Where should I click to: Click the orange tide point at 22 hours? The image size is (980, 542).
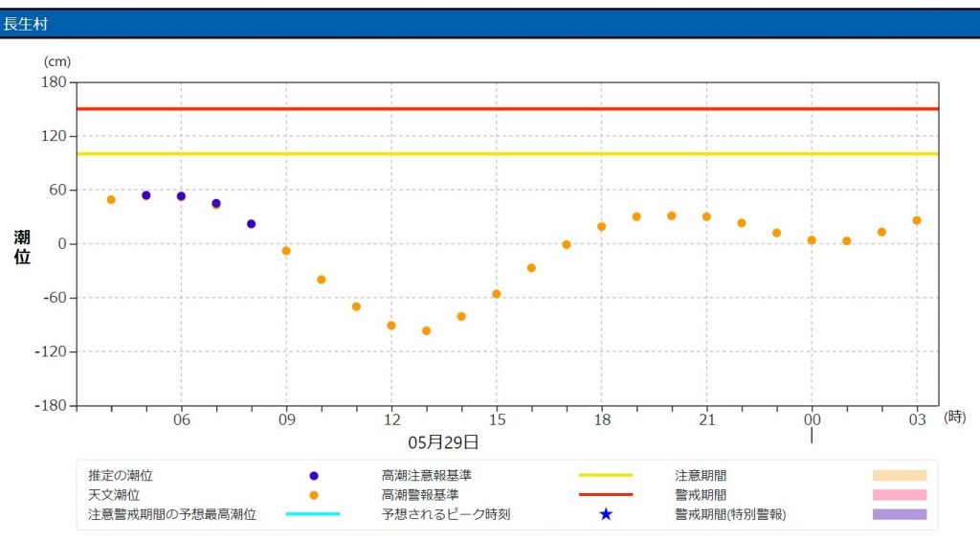pyautogui.click(x=742, y=223)
